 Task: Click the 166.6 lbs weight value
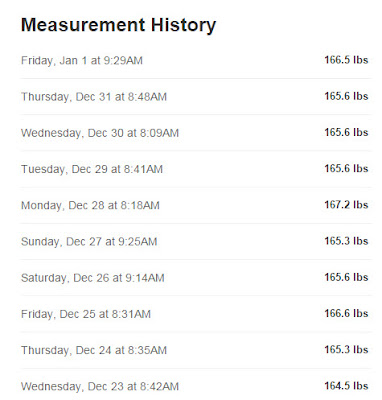346,313
